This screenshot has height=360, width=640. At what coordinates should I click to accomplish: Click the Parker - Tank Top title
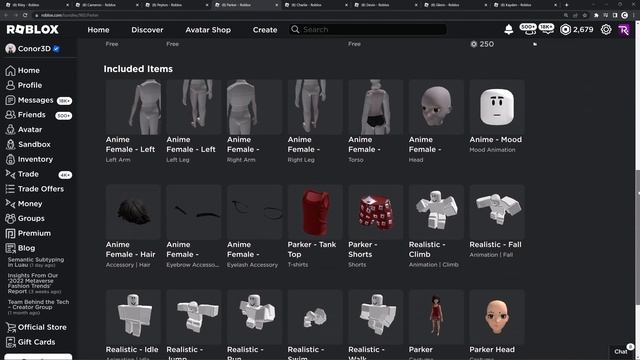[312, 249]
